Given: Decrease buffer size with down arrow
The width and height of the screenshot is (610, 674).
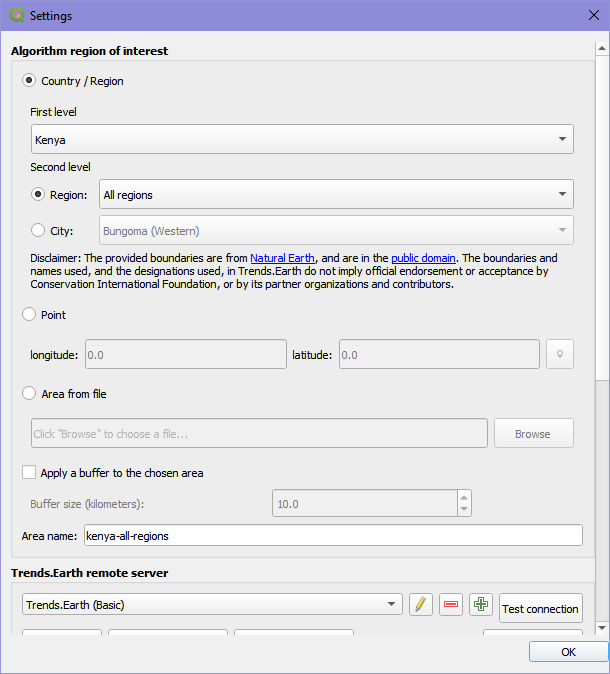Looking at the screenshot, I should tap(464, 509).
